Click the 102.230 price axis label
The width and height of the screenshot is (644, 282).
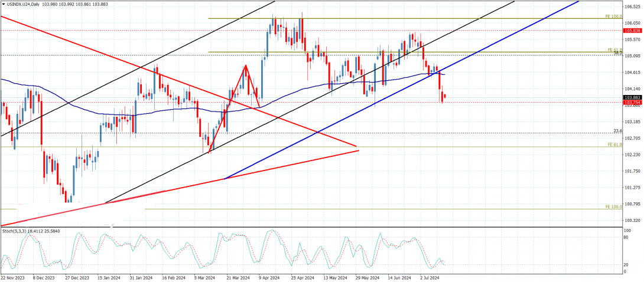(x=633, y=155)
